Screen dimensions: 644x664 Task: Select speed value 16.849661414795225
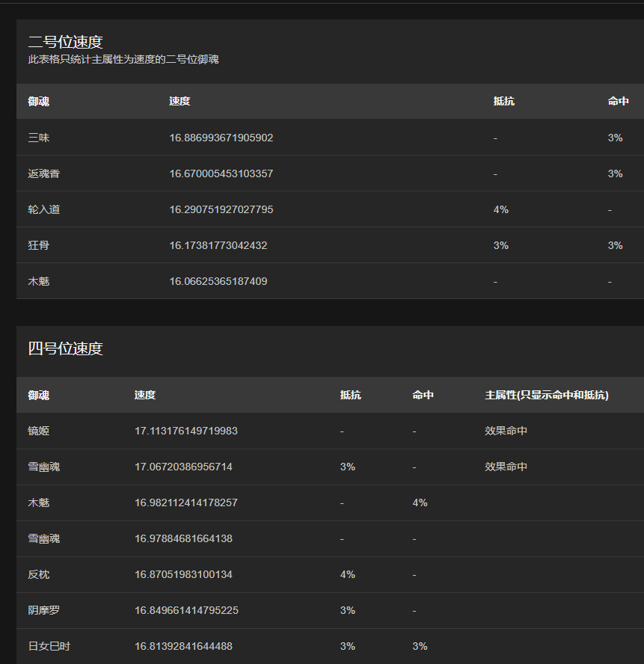[186, 610]
